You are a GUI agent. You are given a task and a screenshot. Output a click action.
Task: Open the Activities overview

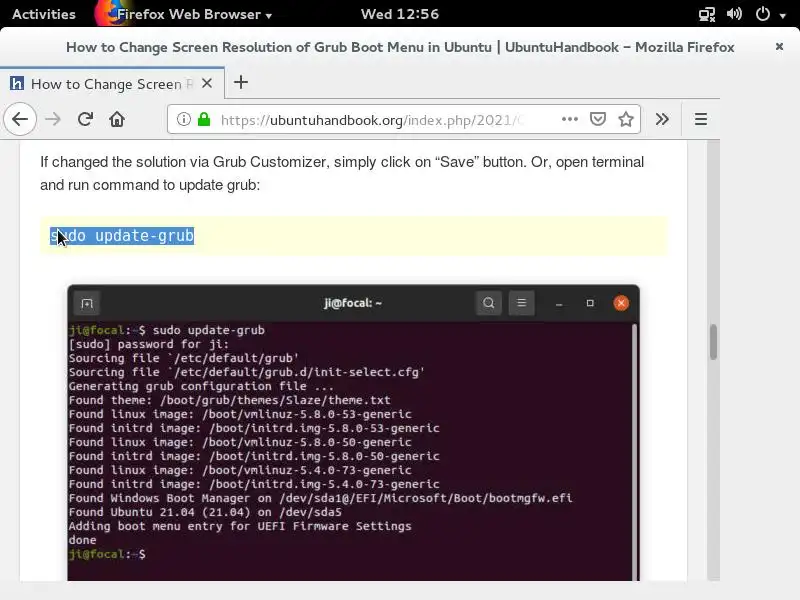click(x=44, y=14)
